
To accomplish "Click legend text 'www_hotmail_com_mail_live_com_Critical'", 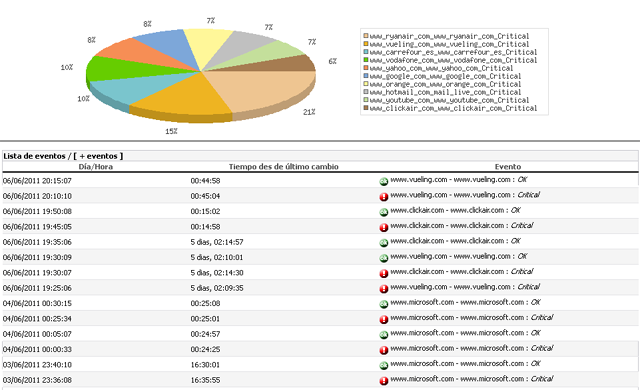I will click(x=445, y=92).
